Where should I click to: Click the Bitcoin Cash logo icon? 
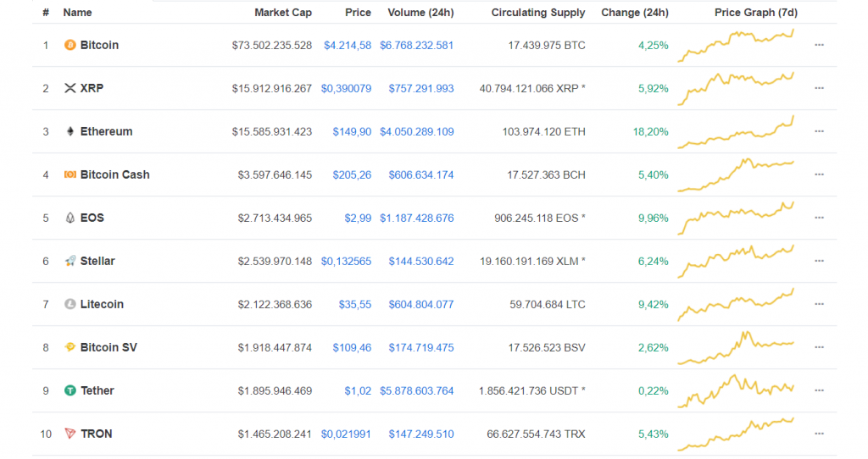70,174
